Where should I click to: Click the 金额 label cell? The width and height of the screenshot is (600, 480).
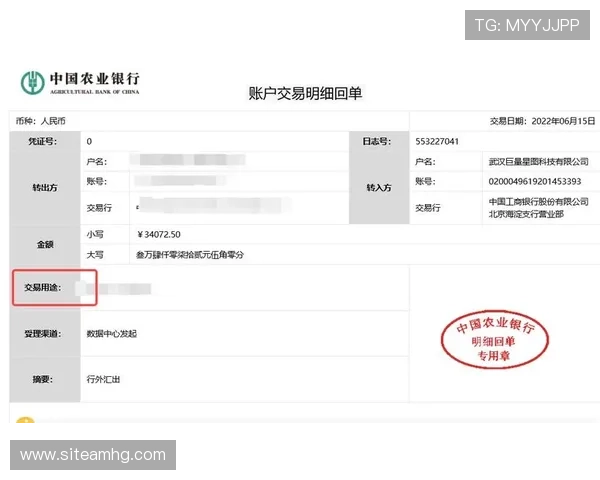pyautogui.click(x=45, y=245)
